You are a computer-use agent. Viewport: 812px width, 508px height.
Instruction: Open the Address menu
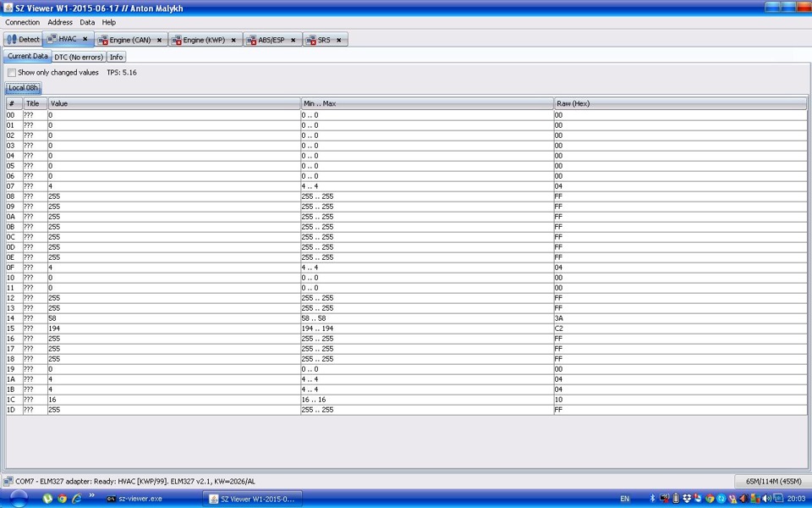pyautogui.click(x=60, y=22)
